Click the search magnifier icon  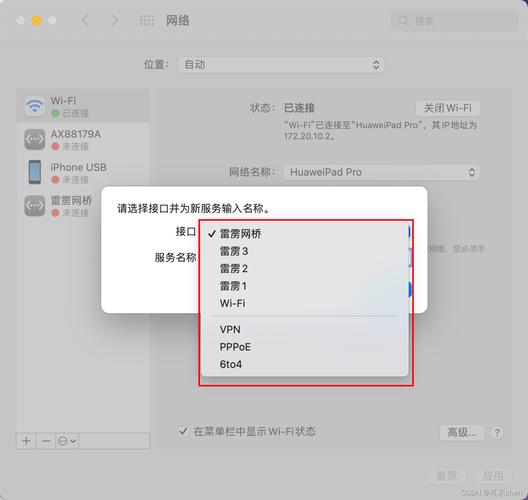403,21
